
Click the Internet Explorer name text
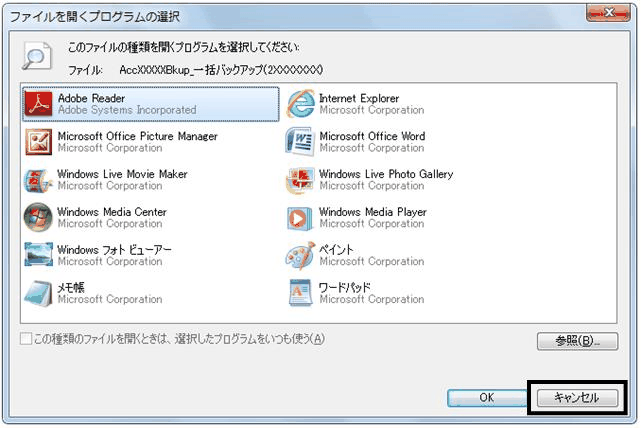click(x=359, y=98)
